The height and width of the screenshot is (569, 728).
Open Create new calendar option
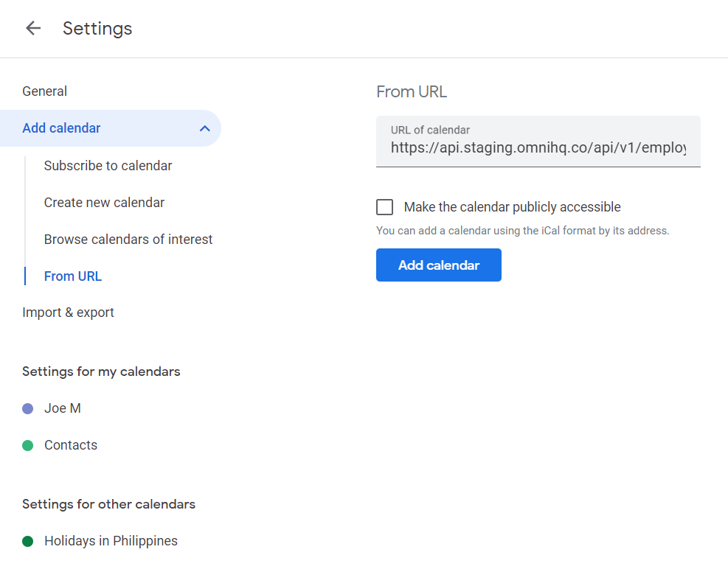pos(104,203)
